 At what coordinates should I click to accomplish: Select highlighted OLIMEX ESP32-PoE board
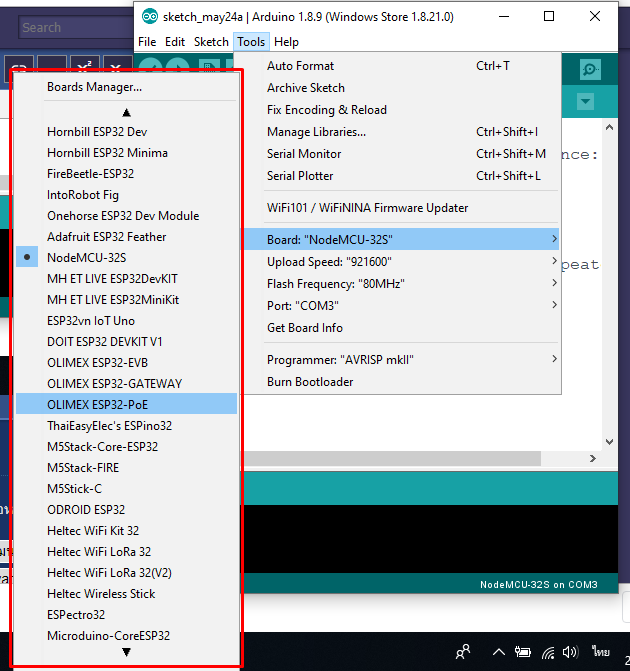click(x=126, y=404)
